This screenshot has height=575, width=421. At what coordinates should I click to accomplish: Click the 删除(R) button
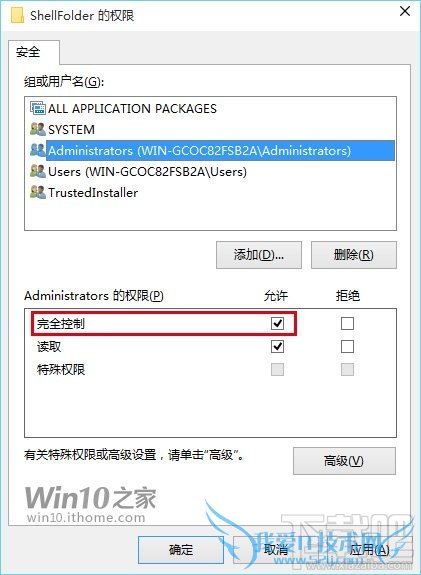354,255
